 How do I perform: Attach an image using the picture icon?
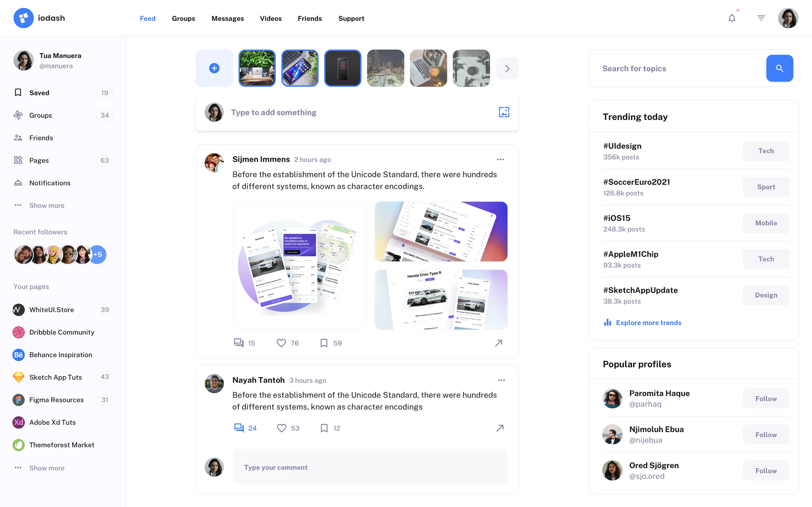click(x=504, y=112)
